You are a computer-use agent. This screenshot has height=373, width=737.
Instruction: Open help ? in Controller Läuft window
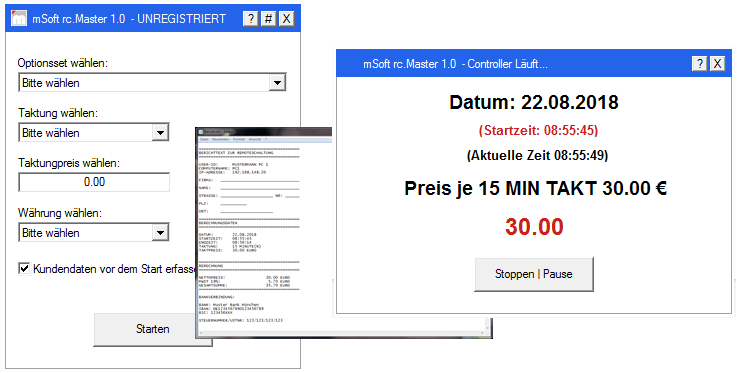tap(700, 64)
